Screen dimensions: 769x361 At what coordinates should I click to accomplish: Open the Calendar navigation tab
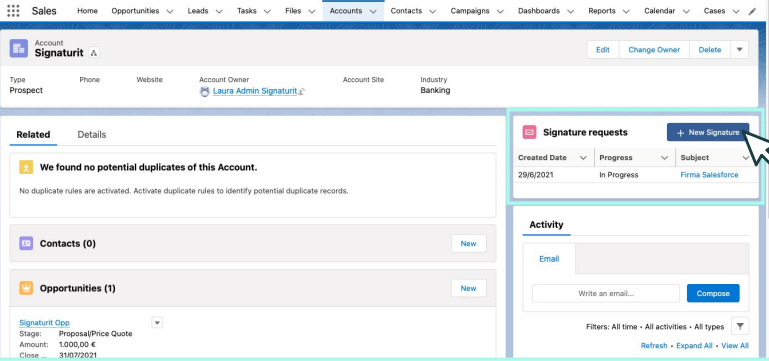tap(660, 11)
